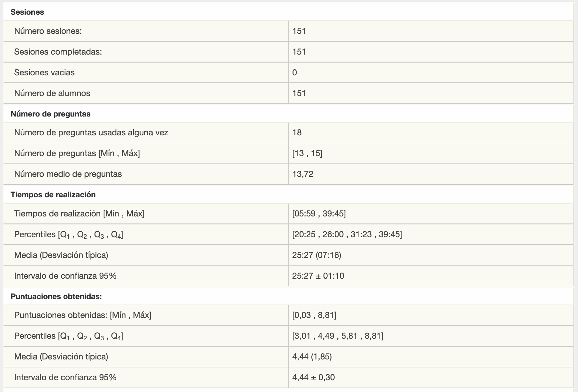Click the 'Puntuaciones obtenidas:' section header
The width and height of the screenshot is (578, 392).
point(56,297)
